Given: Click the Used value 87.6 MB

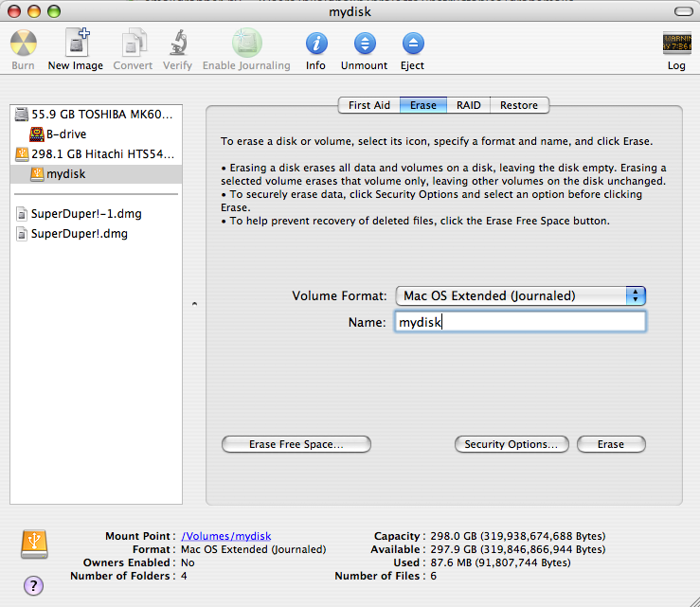Looking at the screenshot, I should [500, 562].
